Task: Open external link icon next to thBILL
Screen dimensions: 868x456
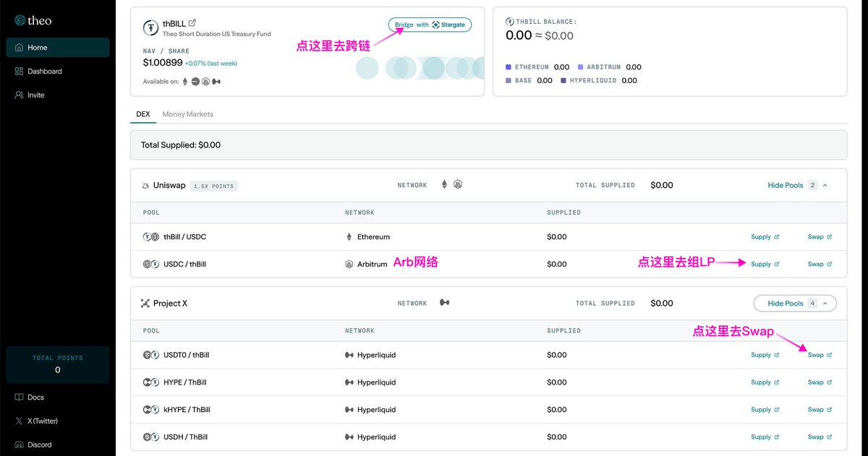Action: point(192,23)
